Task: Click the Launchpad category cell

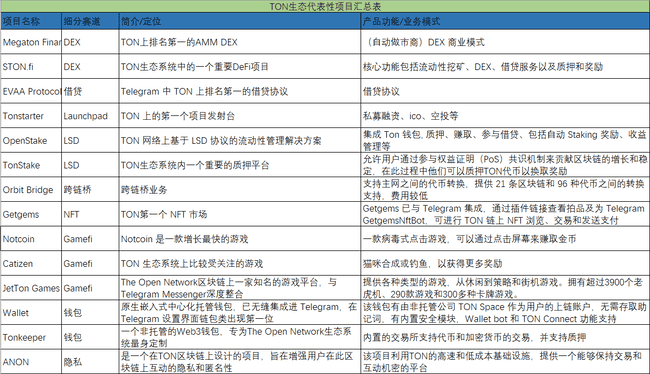Action: [x=90, y=116]
